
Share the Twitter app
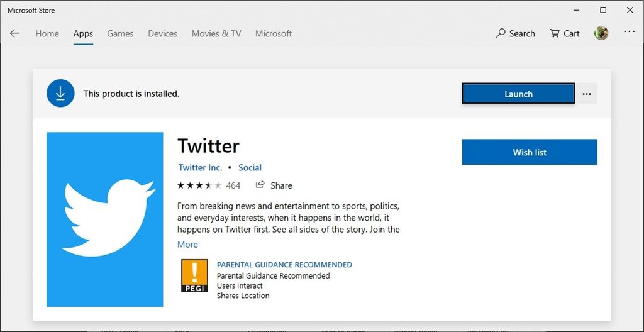274,185
